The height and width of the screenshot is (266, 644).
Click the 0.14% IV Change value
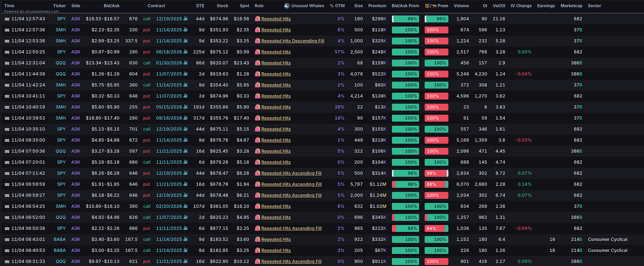point(525,184)
